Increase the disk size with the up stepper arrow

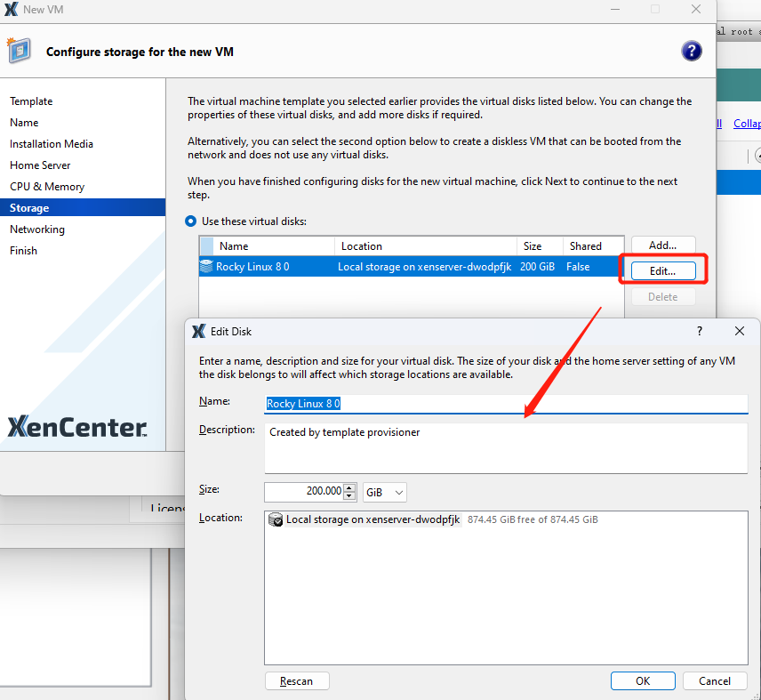tap(350, 488)
